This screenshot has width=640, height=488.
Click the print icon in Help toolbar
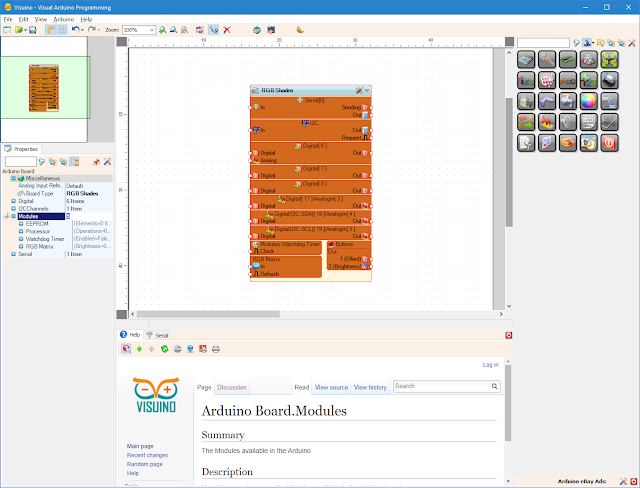(x=216, y=349)
